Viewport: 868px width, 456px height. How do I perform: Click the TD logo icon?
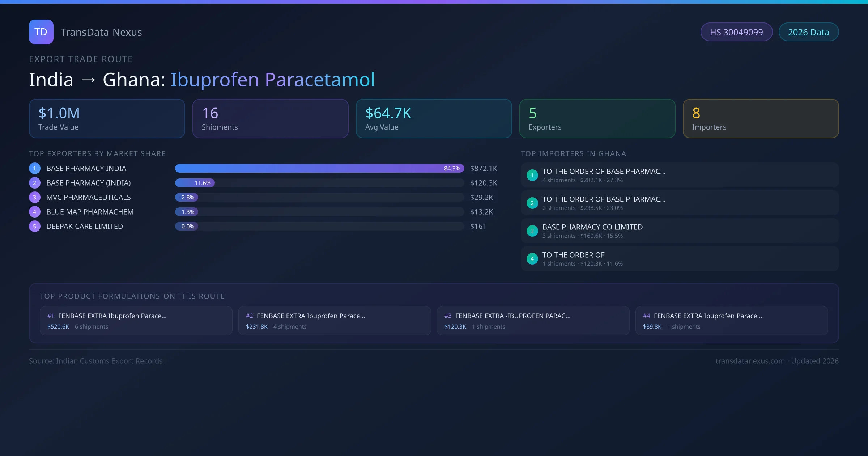pos(41,32)
